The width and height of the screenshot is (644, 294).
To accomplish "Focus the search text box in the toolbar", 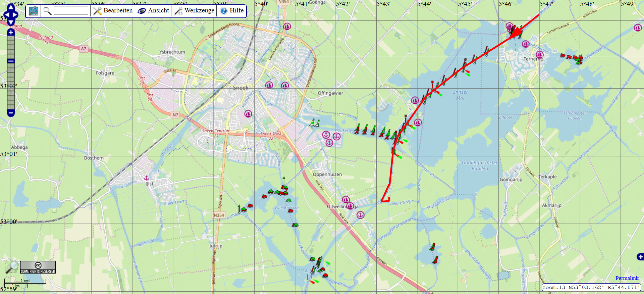I will (x=71, y=11).
